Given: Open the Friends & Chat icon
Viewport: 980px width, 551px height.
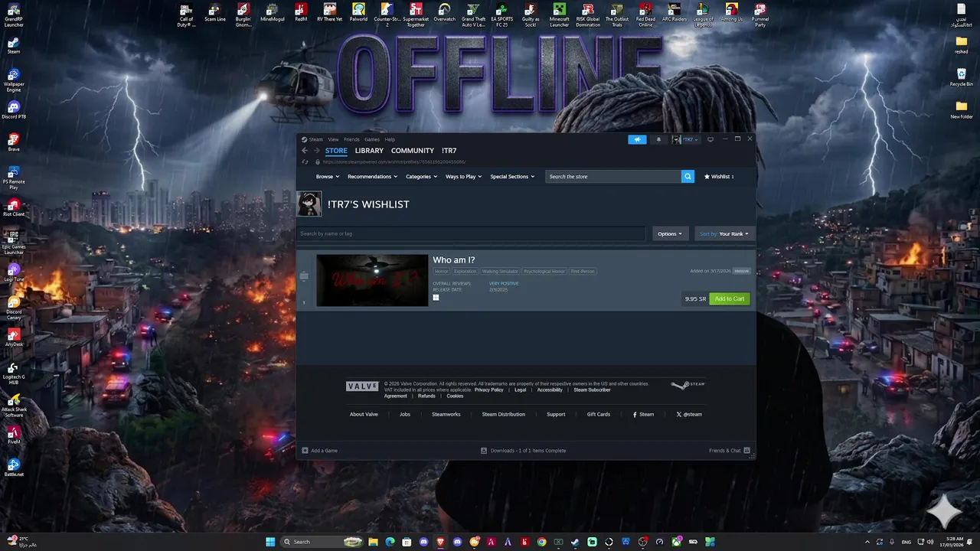Looking at the screenshot, I should tap(746, 451).
